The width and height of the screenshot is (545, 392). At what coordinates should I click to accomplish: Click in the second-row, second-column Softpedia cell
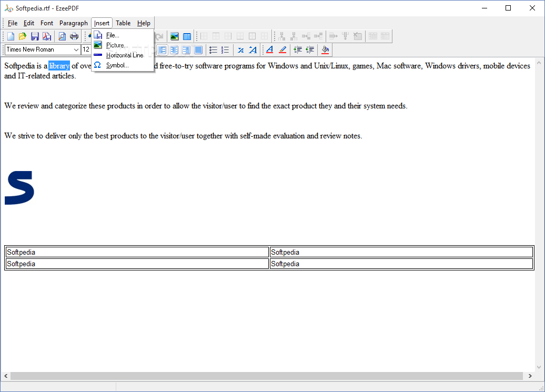point(401,264)
